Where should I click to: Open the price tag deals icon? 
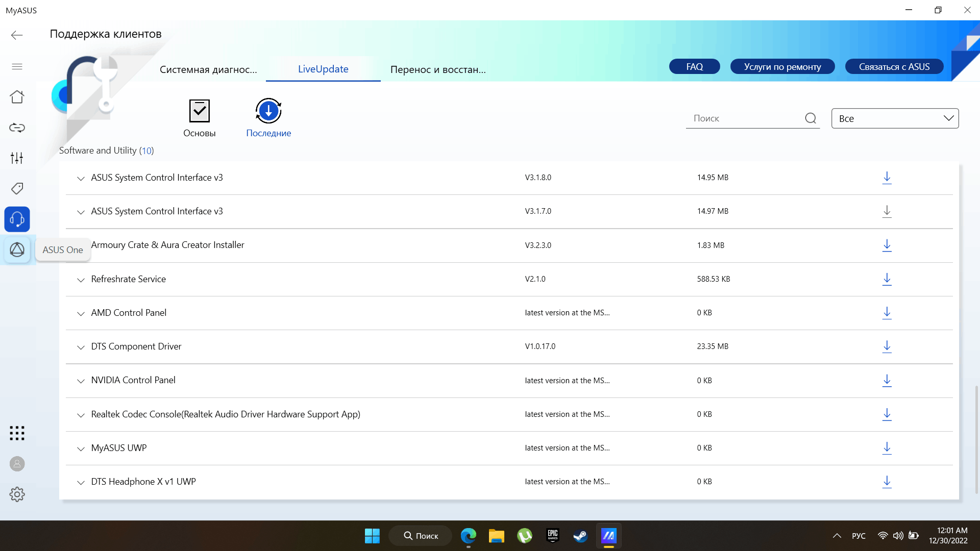pyautogui.click(x=17, y=189)
